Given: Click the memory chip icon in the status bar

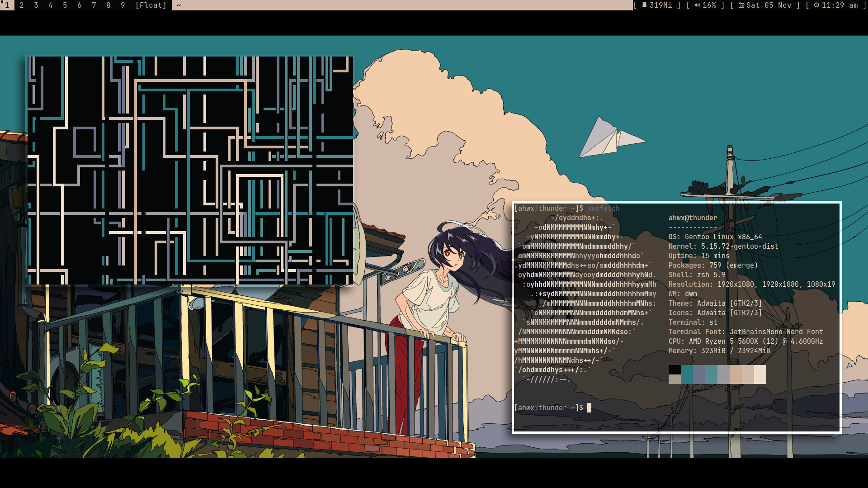Looking at the screenshot, I should [644, 5].
